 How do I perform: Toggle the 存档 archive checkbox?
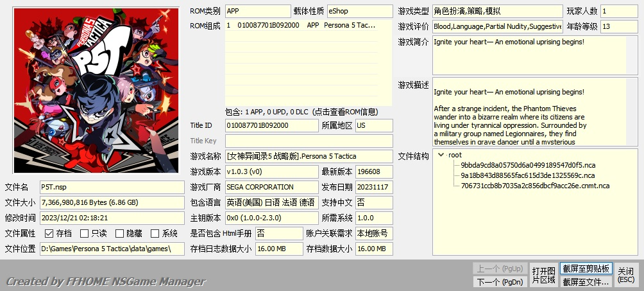[x=49, y=233]
